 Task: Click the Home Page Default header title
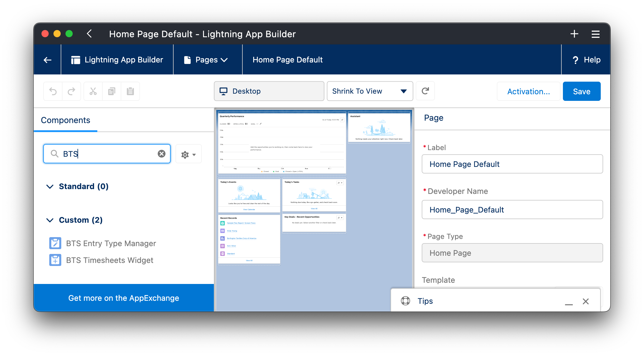coord(287,60)
